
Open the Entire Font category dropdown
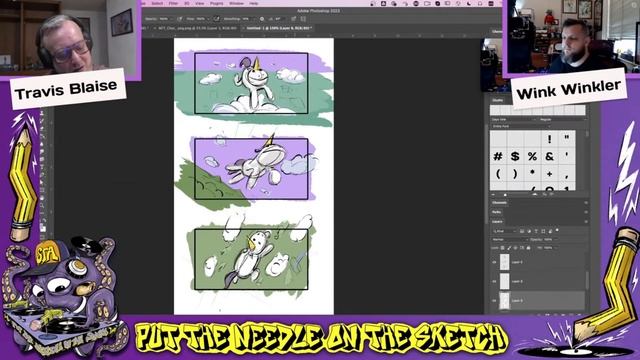pos(521,127)
